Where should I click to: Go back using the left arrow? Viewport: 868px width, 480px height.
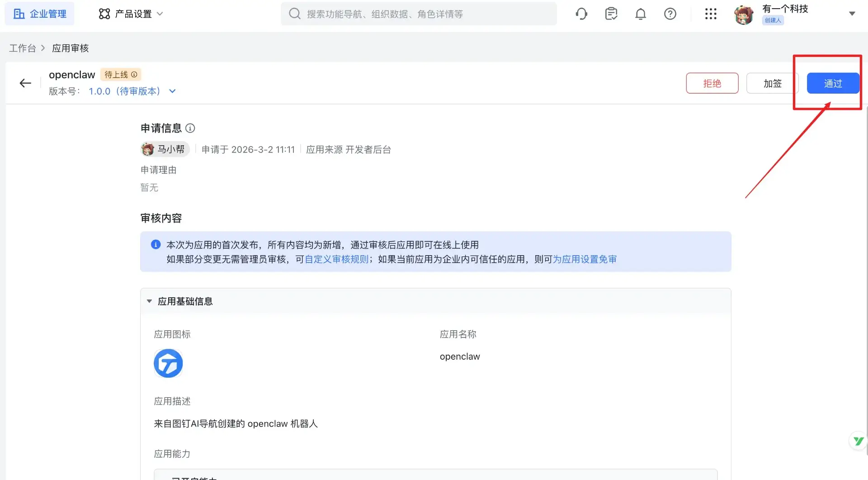click(x=25, y=83)
